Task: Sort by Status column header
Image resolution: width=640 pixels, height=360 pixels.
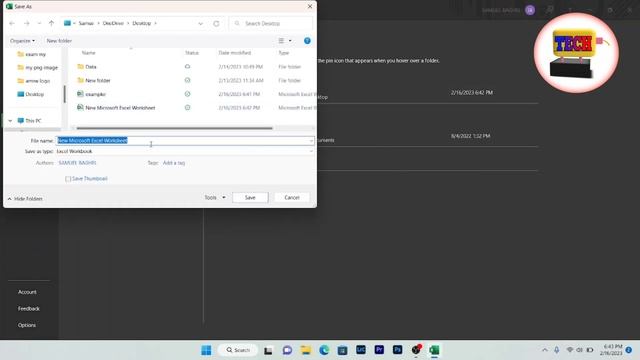Action: click(x=192, y=53)
